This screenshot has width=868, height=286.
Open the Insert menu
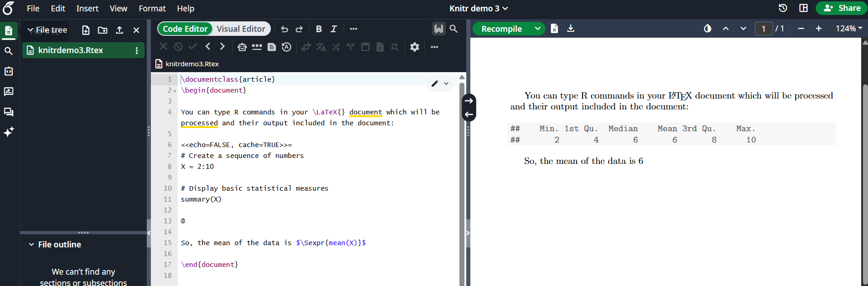[x=87, y=8]
